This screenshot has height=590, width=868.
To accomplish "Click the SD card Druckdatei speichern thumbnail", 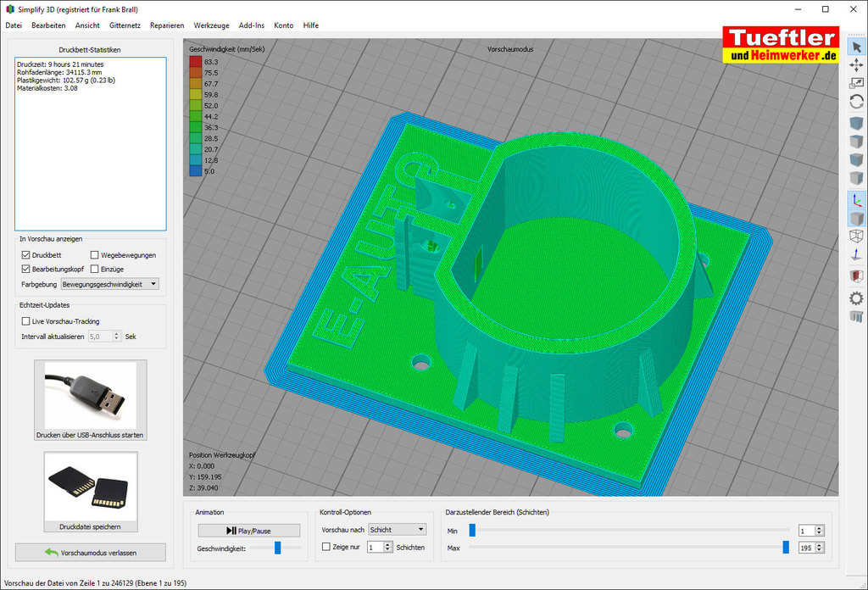I will coord(90,487).
